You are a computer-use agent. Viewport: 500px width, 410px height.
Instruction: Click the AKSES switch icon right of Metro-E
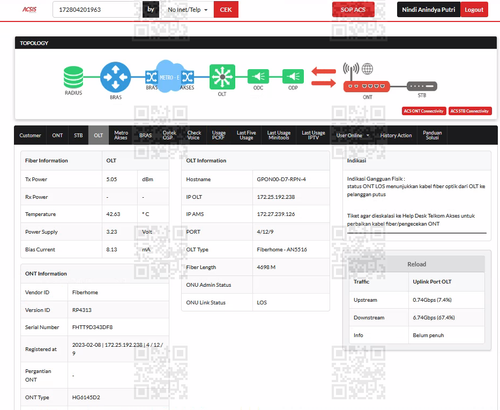[x=187, y=77]
